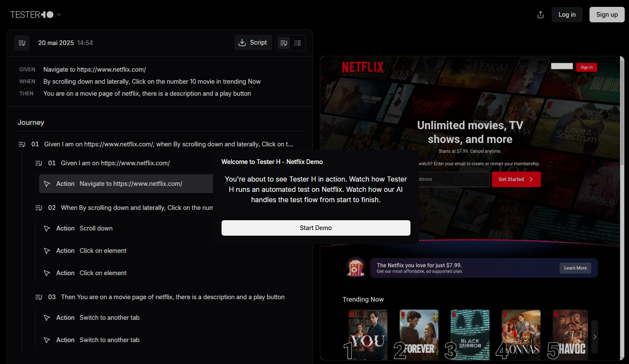629x364 pixels.
Task: Open the YOU trending thumbnail
Action: pos(368,334)
